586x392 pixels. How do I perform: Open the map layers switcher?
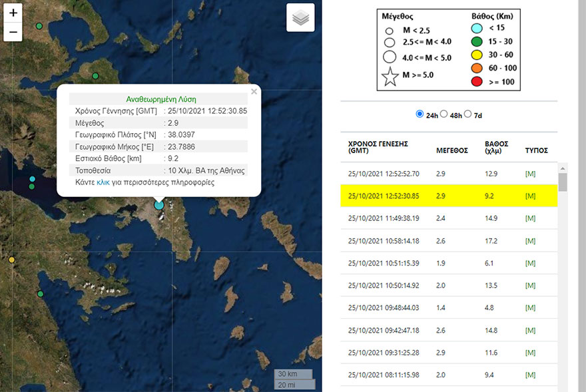click(x=300, y=18)
